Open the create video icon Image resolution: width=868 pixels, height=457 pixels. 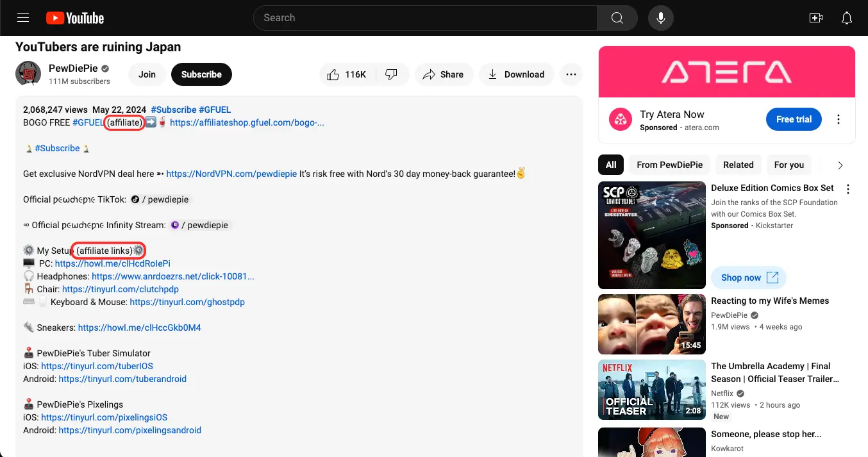(816, 18)
